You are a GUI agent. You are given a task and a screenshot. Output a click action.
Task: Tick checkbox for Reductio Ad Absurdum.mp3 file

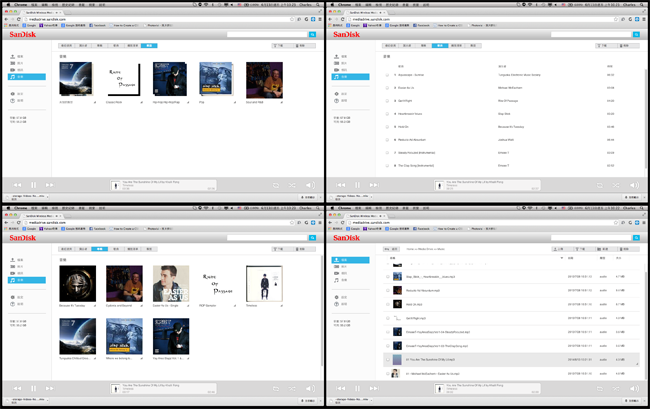coord(388,290)
